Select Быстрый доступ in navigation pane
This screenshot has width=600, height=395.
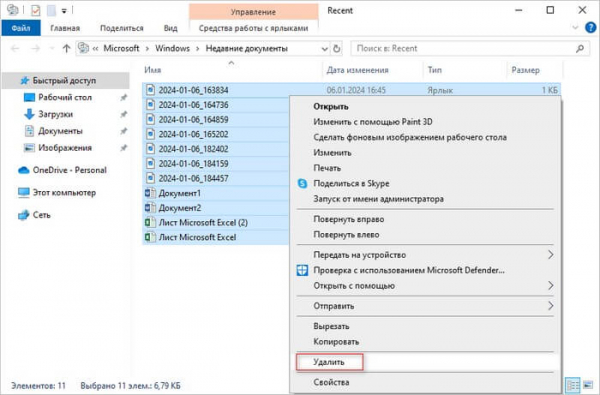64,80
